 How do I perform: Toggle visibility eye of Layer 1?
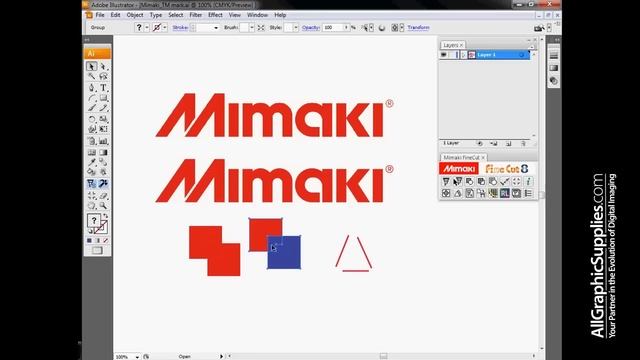[444, 55]
